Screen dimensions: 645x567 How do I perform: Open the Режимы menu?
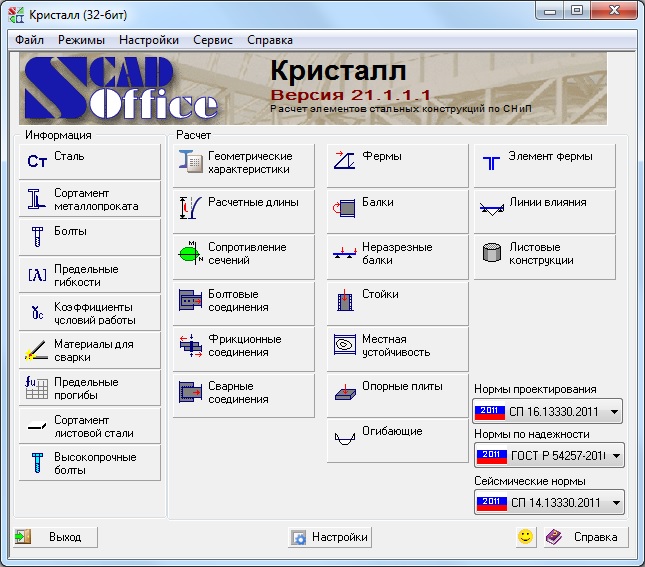coord(81,40)
